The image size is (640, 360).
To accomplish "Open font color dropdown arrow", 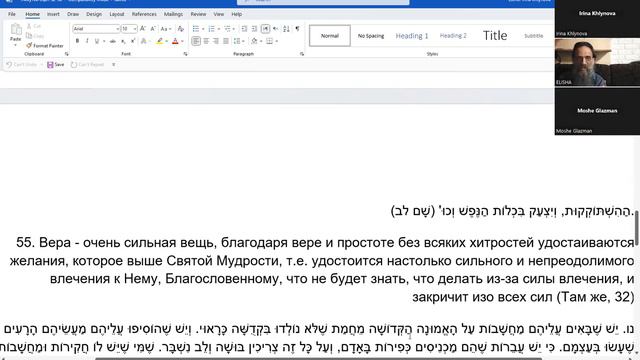I will [x=182, y=41].
